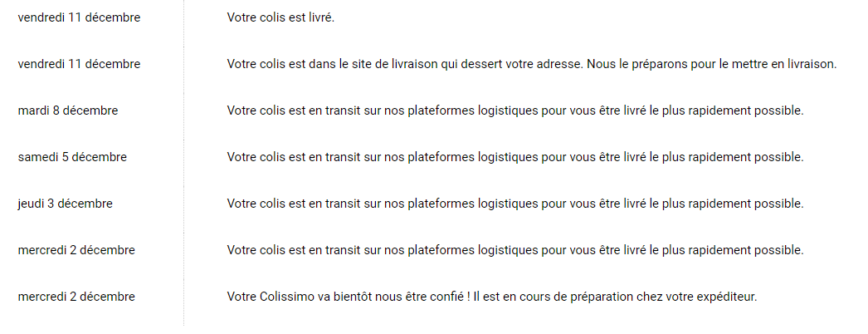
Task: Click the transit message for the upper mercredi 2 décembre
Action: (x=514, y=250)
